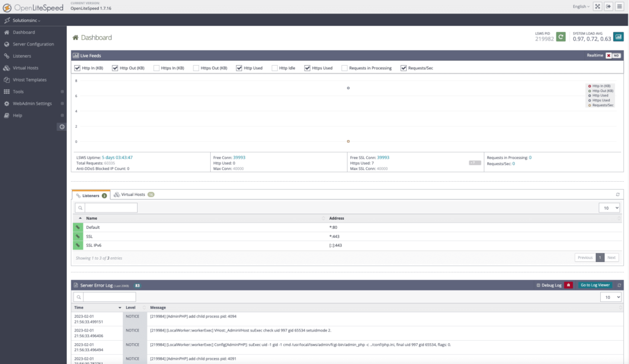The height and width of the screenshot is (364, 629).
Task: Expand the Tools submenu plus icon
Action: click(62, 91)
